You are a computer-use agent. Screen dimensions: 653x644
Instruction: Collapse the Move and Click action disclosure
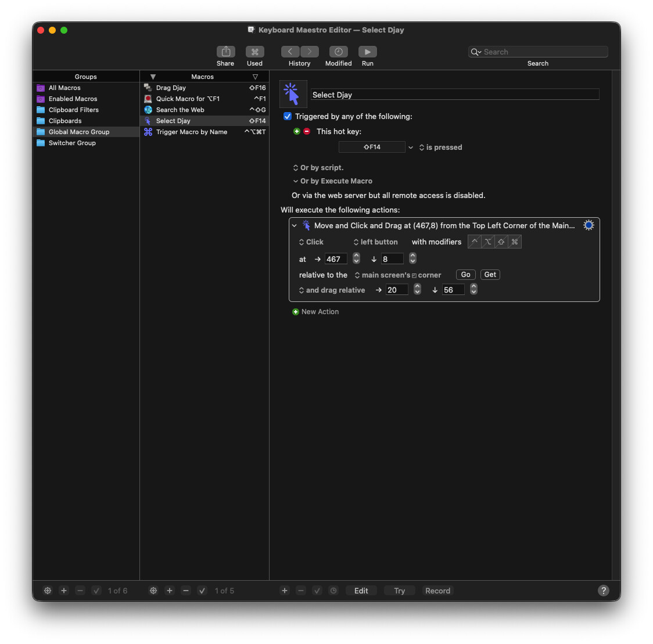coord(295,226)
